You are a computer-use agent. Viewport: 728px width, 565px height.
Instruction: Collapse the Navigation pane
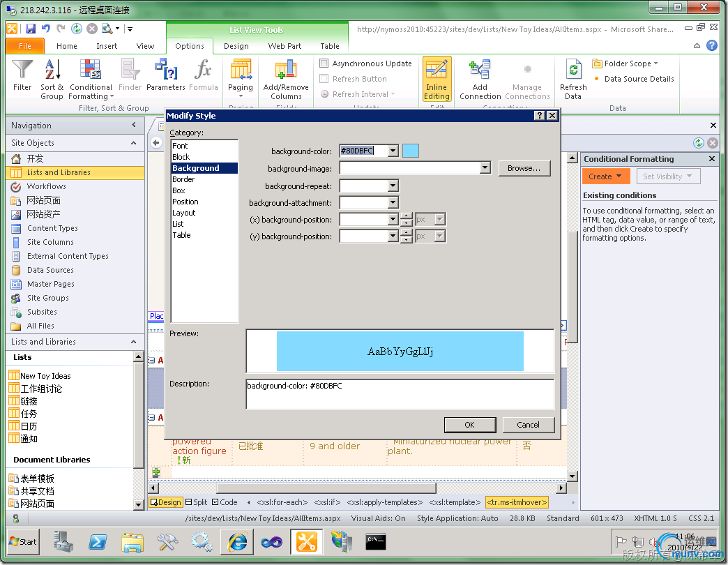[134, 125]
